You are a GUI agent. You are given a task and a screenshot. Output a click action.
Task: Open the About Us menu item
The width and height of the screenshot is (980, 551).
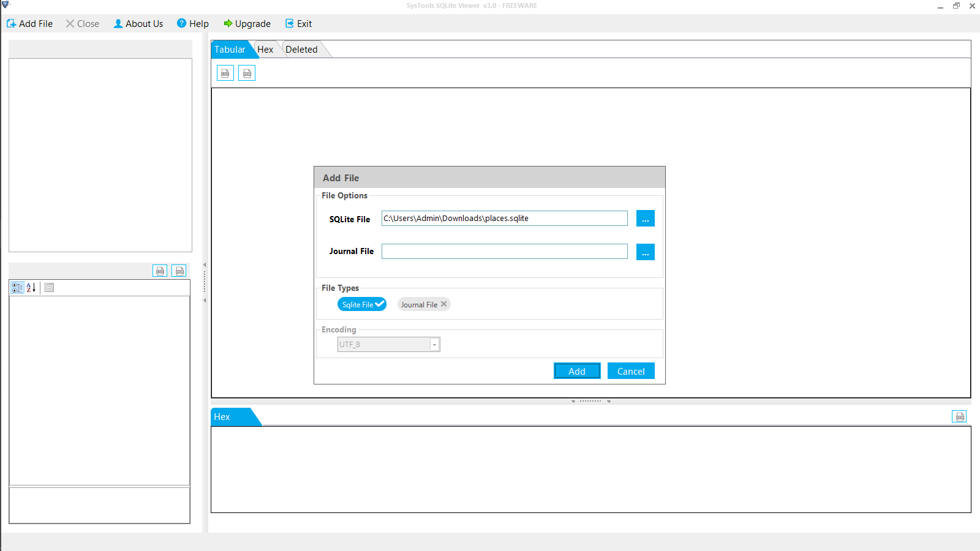(138, 24)
